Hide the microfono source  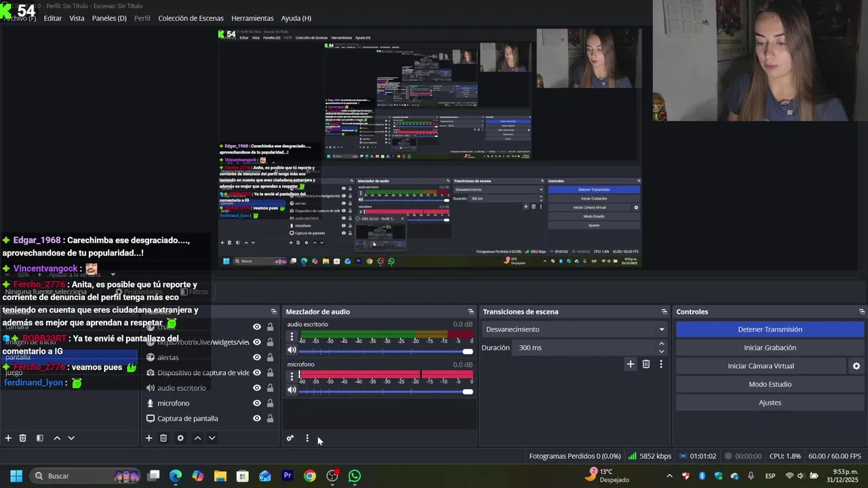coord(257,403)
